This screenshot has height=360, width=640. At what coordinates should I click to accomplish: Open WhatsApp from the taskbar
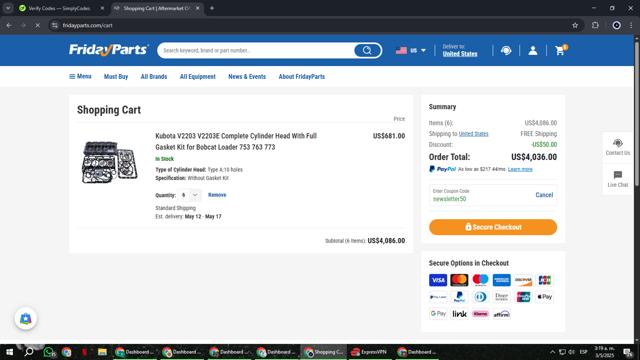coord(49,352)
